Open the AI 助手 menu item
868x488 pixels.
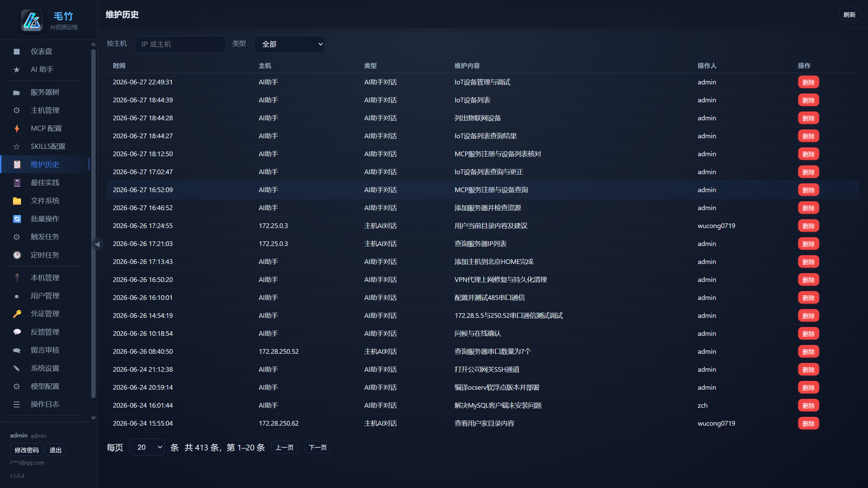[45, 69]
